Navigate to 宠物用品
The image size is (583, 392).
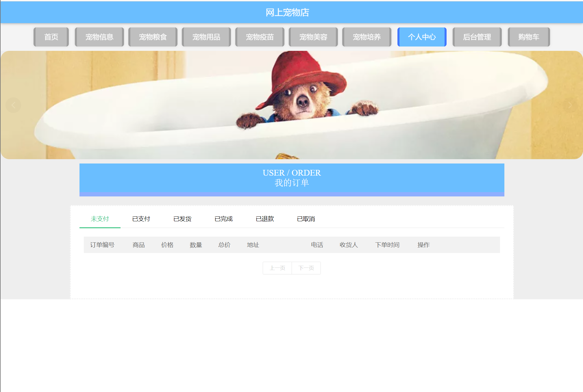[x=206, y=37]
